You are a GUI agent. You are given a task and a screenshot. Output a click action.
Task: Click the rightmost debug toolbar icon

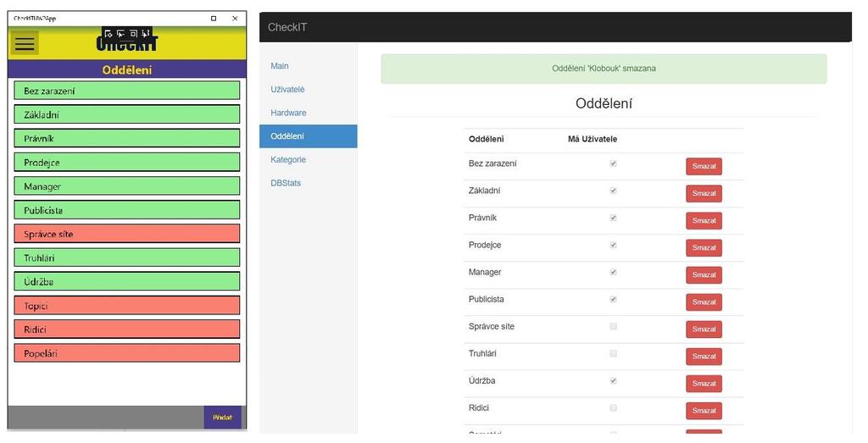tap(146, 34)
